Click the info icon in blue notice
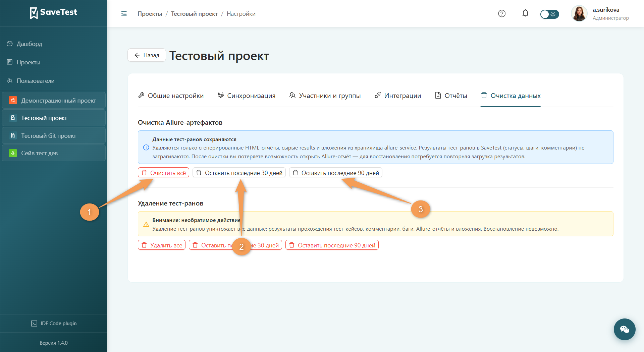The width and height of the screenshot is (644, 352). tap(146, 148)
